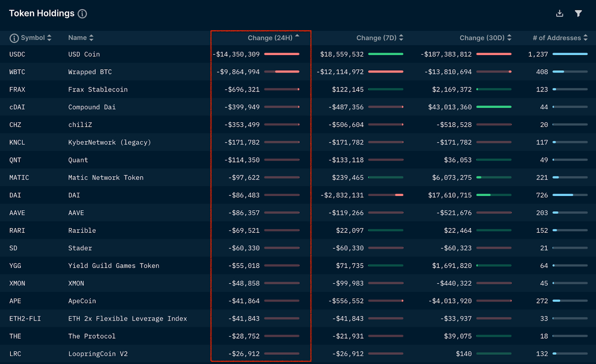The height and width of the screenshot is (364, 596).
Task: Click KyberNetwork (legacy) token name
Action: 110,142
